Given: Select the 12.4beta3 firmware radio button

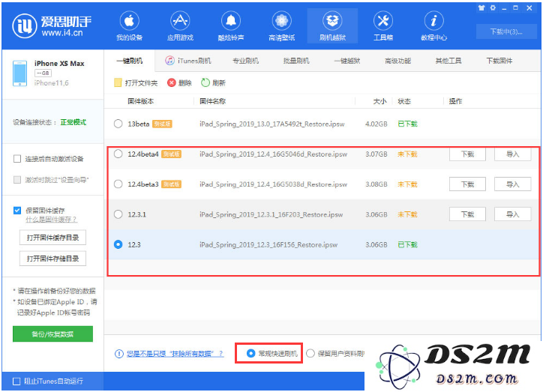Looking at the screenshot, I should click(x=118, y=184).
